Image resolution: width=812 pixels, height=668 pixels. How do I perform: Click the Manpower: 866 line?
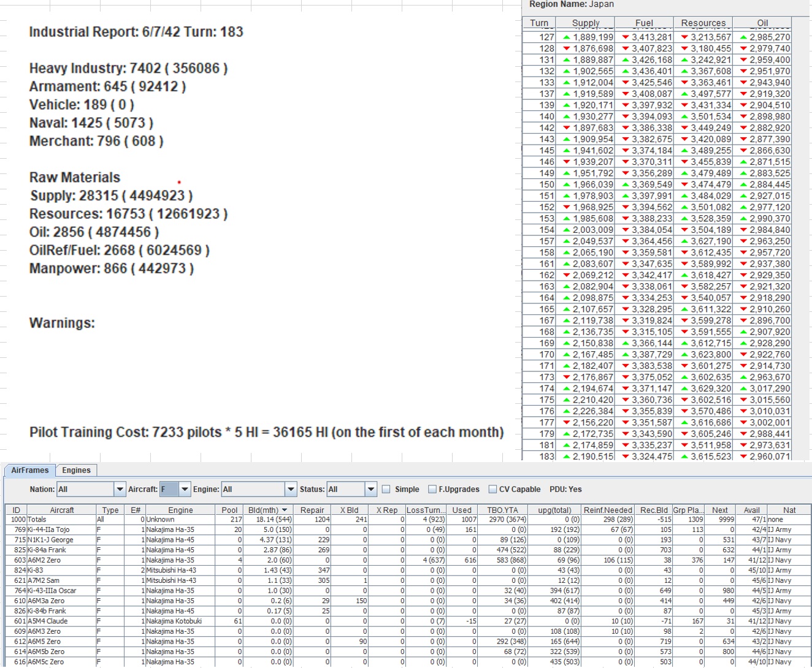pyautogui.click(x=112, y=268)
